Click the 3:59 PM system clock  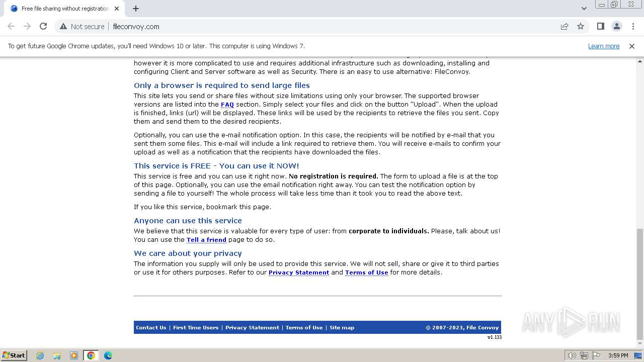[618, 355]
